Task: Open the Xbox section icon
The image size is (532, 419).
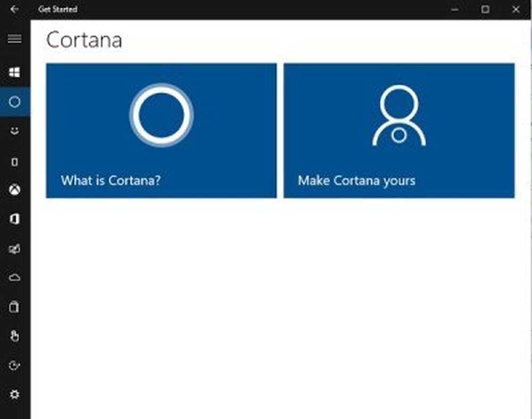Action: [15, 190]
